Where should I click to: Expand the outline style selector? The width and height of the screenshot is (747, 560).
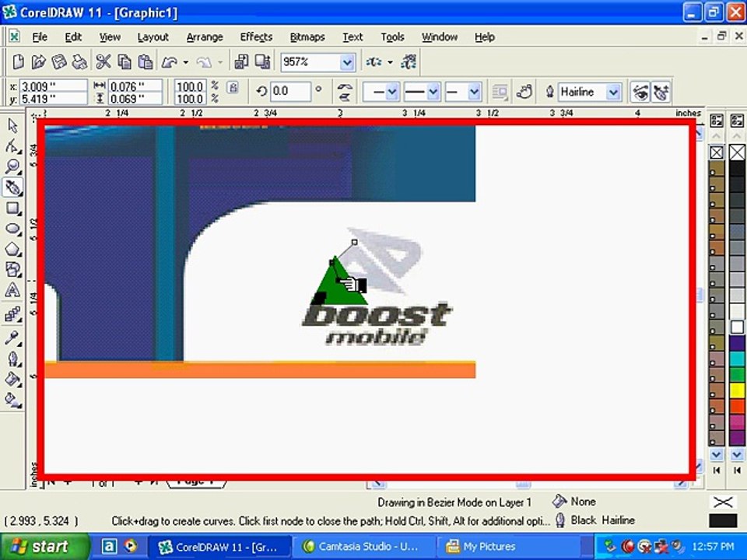coord(433,92)
